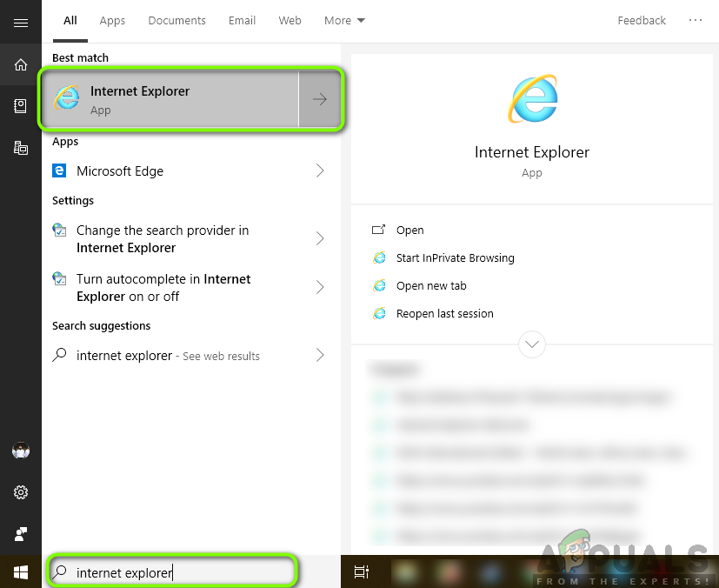The height and width of the screenshot is (588, 719).
Task: Open the user account avatar
Action: click(21, 451)
